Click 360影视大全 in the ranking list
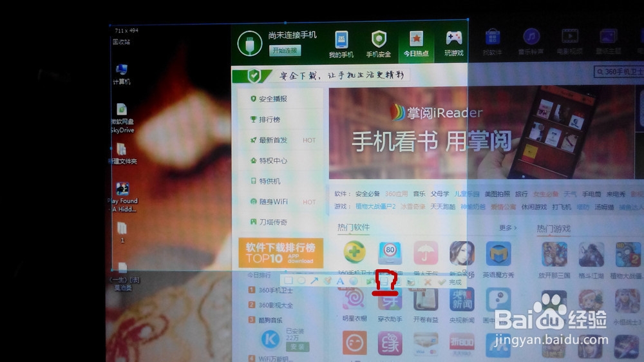This screenshot has height=362, width=644. pyautogui.click(x=276, y=305)
